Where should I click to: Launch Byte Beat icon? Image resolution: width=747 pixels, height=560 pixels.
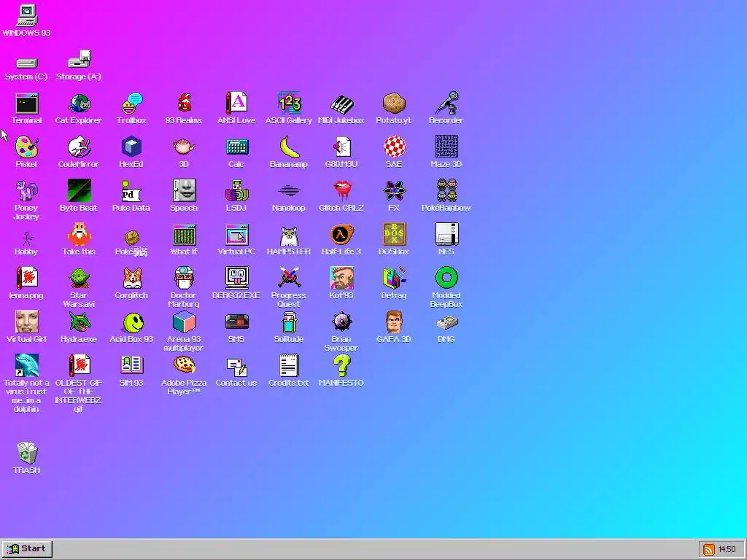[x=79, y=191]
